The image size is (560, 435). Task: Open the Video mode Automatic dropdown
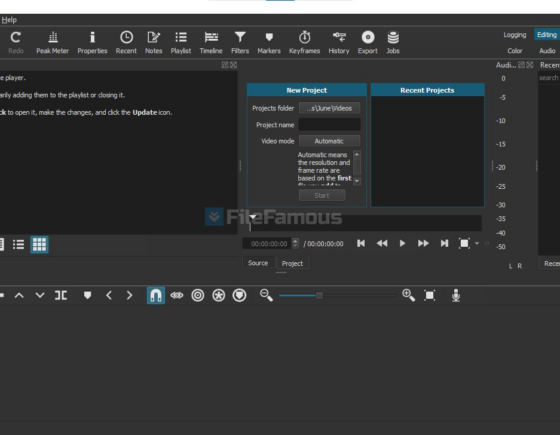coord(329,141)
